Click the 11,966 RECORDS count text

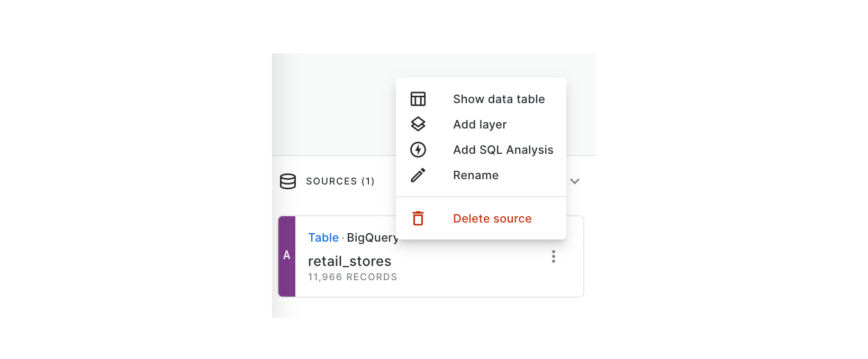(352, 277)
